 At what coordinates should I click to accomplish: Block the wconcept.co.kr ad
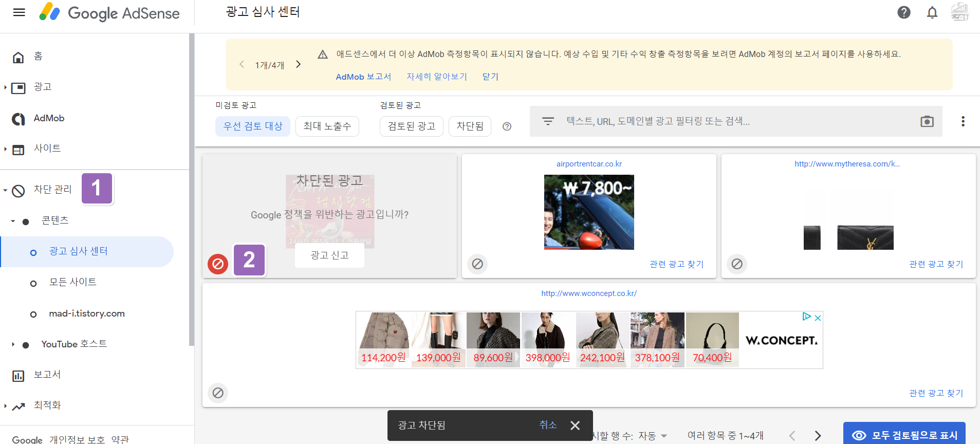tap(218, 393)
